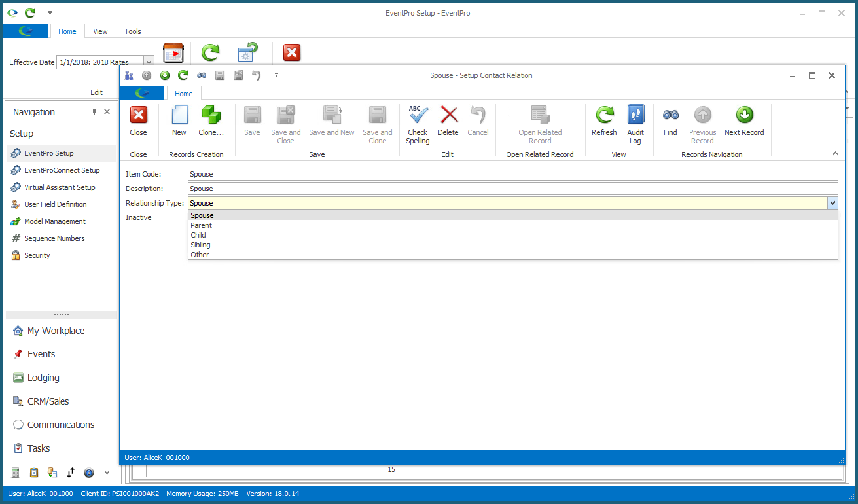
Task: Click the undo arrow in quick access toolbar
Action: click(x=257, y=75)
